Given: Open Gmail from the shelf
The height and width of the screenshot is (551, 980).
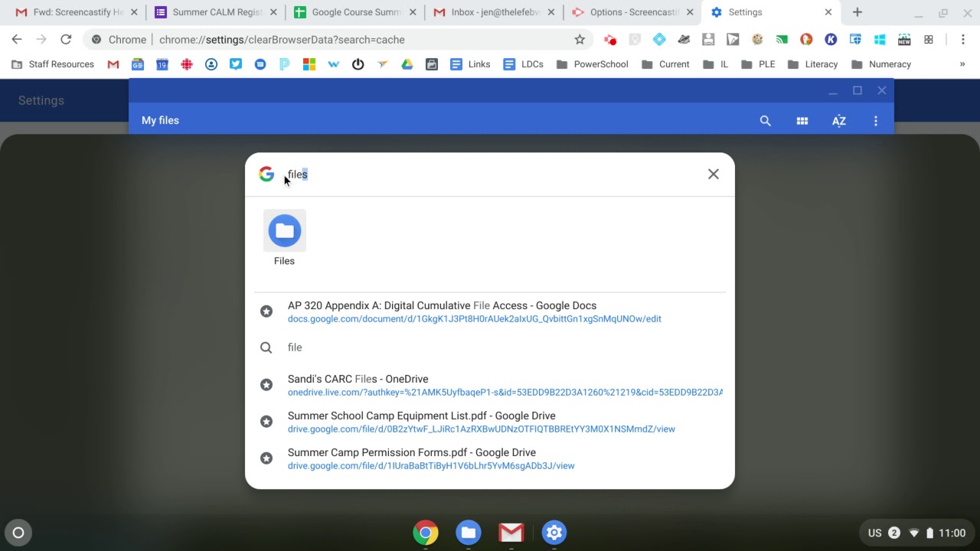Looking at the screenshot, I should pyautogui.click(x=511, y=533).
